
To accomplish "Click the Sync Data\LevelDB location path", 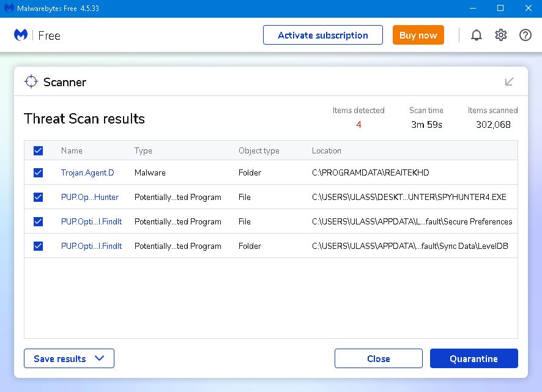I will coord(410,246).
